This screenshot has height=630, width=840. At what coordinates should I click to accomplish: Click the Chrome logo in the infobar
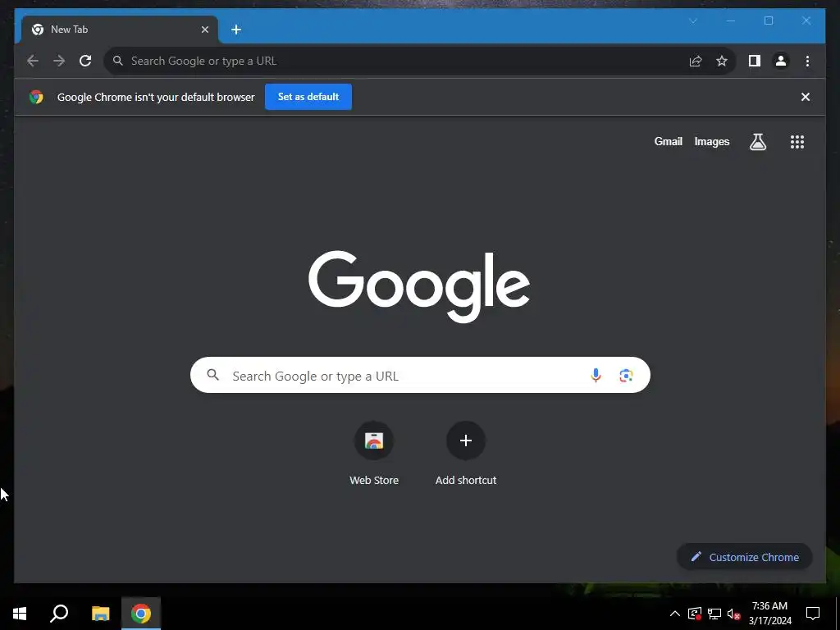pyautogui.click(x=36, y=97)
